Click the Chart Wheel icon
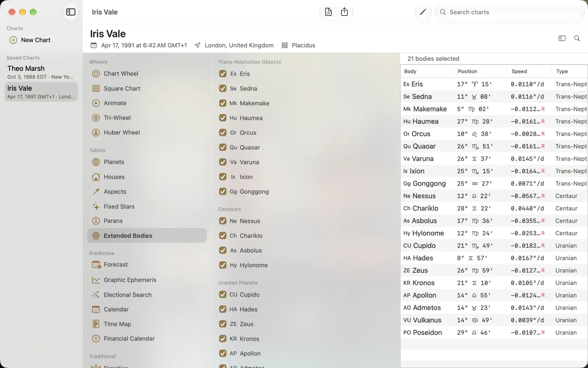The width and height of the screenshot is (588, 368). pyautogui.click(x=96, y=74)
